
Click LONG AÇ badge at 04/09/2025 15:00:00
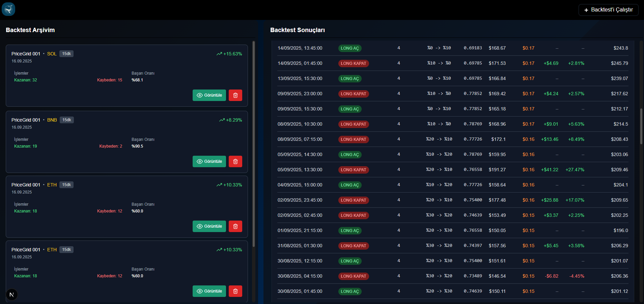click(350, 185)
